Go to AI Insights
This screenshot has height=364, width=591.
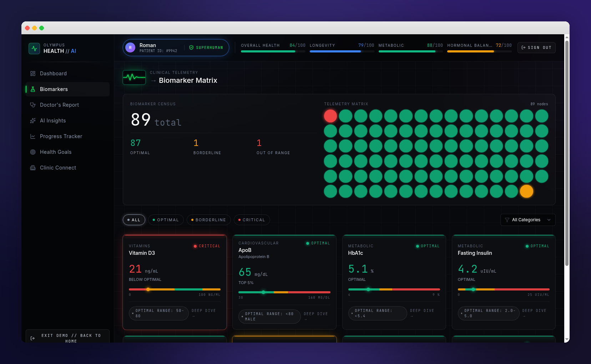[67, 121]
